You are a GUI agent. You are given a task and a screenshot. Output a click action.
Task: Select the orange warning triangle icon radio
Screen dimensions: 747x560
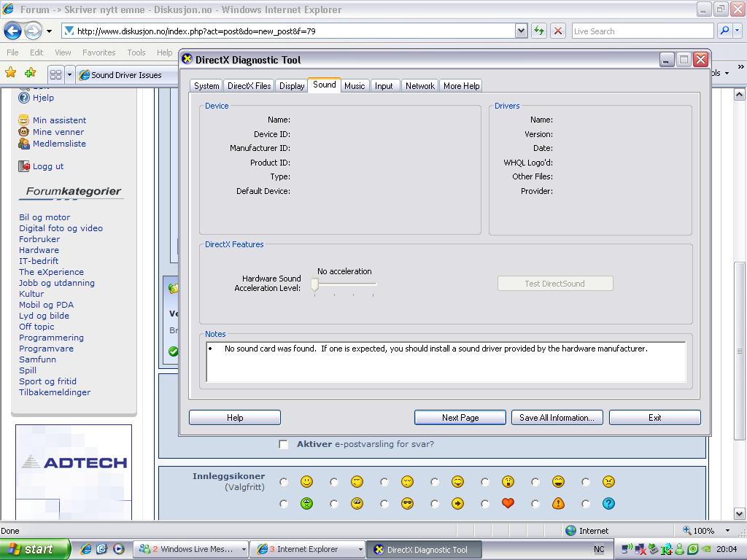[x=535, y=503]
